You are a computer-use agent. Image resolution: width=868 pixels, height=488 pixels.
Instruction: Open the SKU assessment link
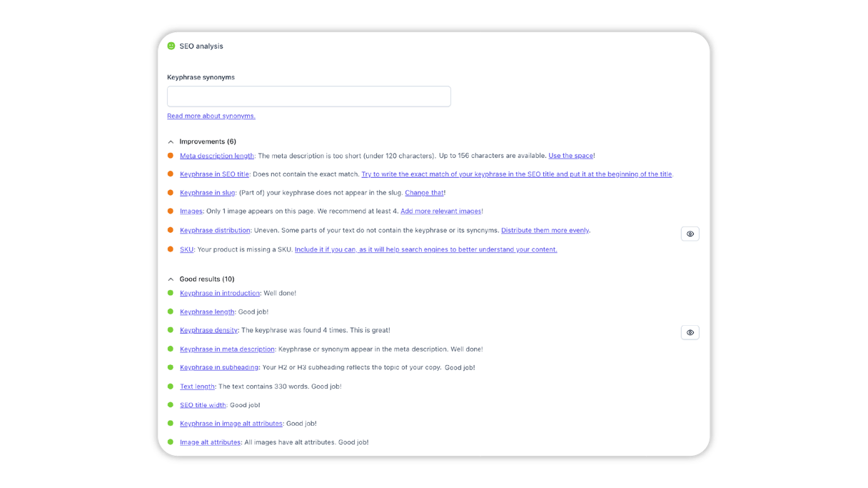tap(186, 249)
